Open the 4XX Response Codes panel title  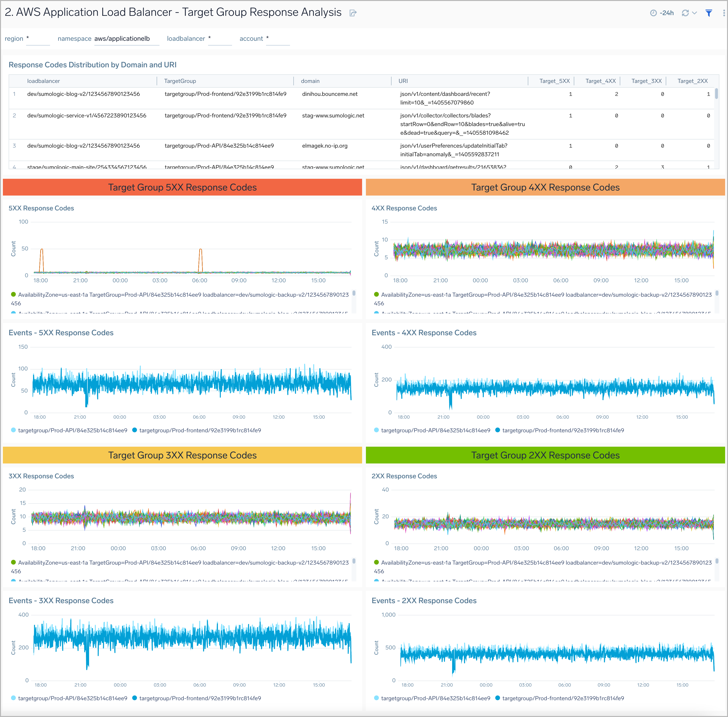point(404,208)
